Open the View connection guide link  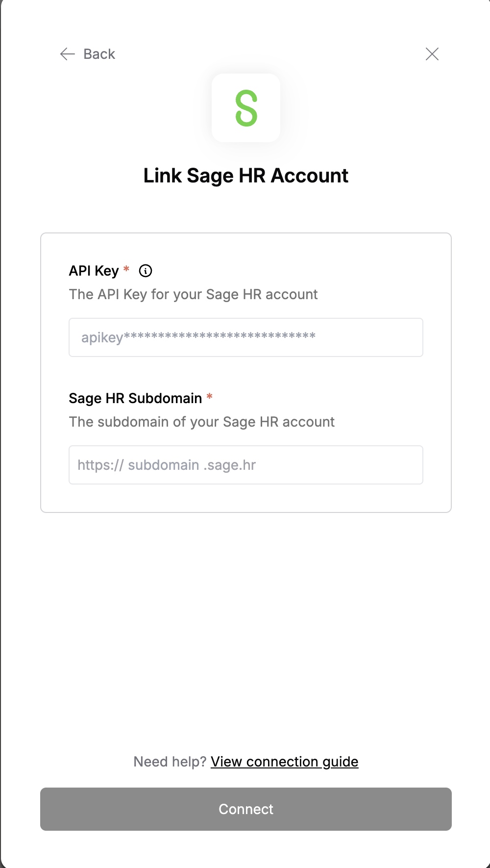coord(285,762)
